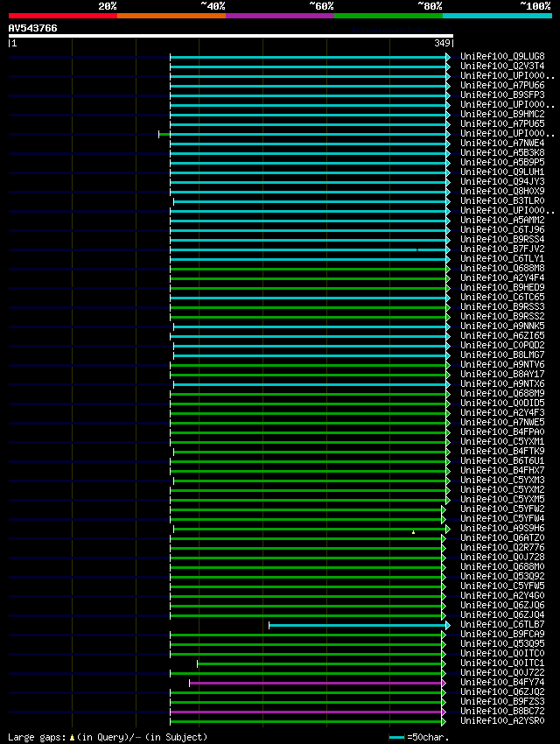Open the hit UniRef100_Q9LUG8
Screen dimensions: 560x744
pyautogui.click(x=502, y=57)
